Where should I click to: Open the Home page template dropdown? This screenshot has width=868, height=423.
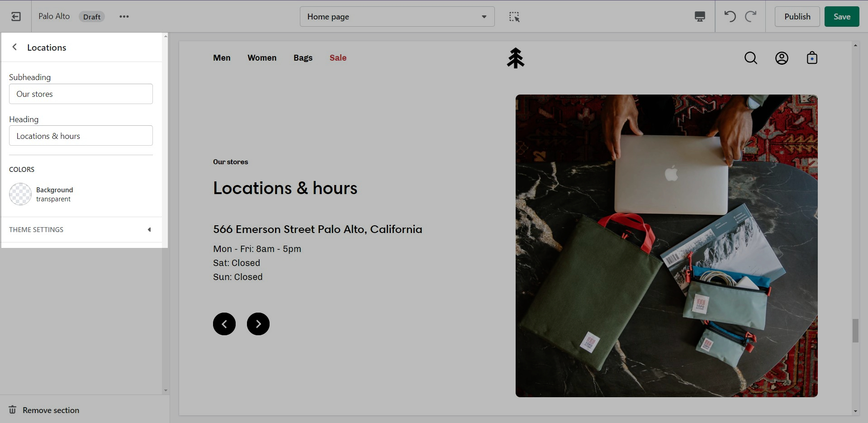(397, 17)
